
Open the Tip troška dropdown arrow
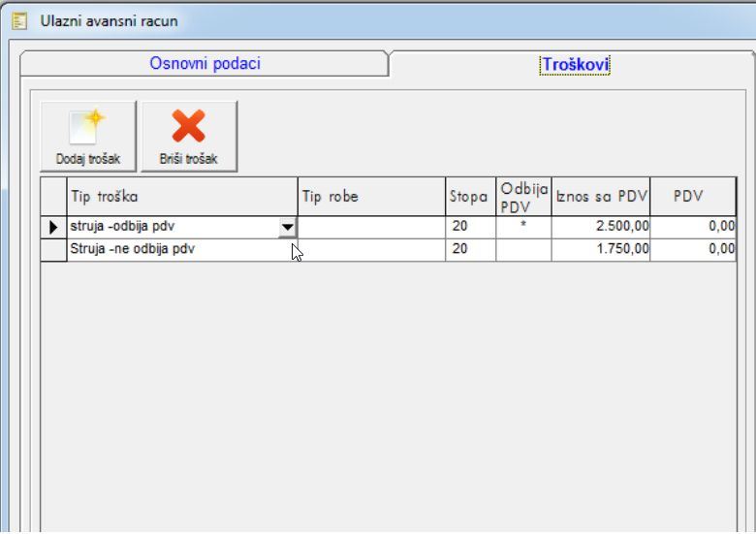[287, 228]
